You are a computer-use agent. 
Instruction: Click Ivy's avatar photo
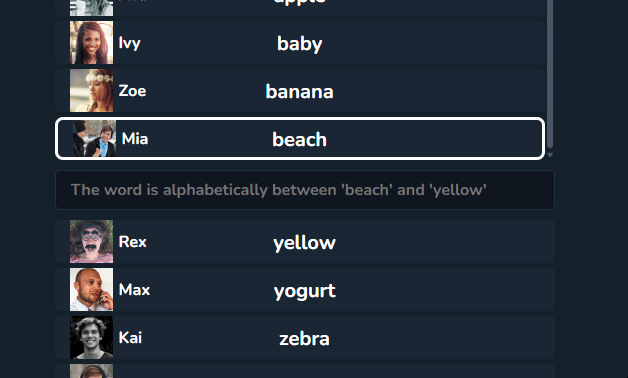pos(91,42)
